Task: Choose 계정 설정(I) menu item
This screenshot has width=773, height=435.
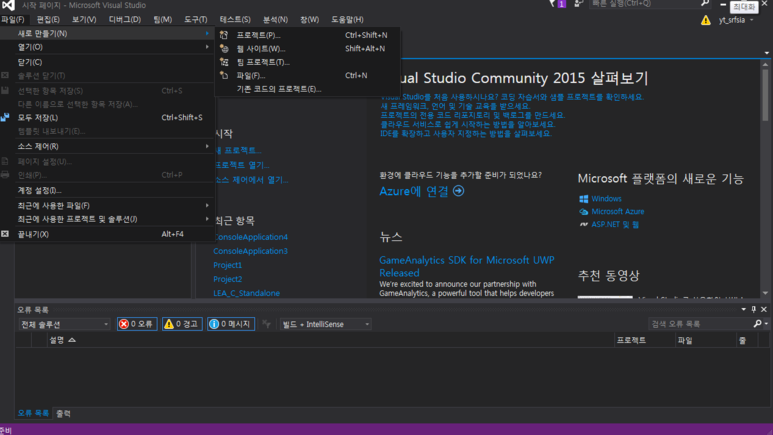Action: point(107,190)
